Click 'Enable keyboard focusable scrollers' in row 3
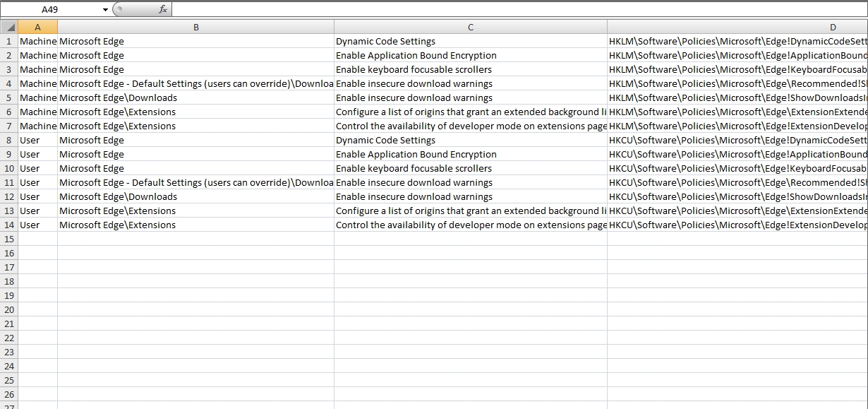Screen dimensions: 868x409 471,69
